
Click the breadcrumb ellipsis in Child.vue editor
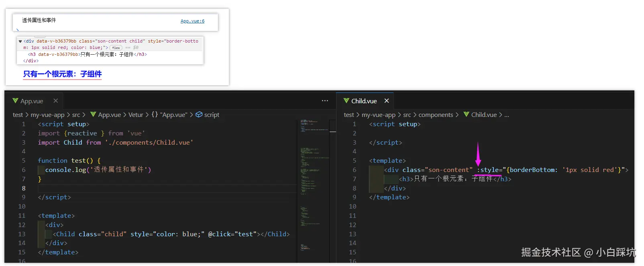(x=507, y=115)
